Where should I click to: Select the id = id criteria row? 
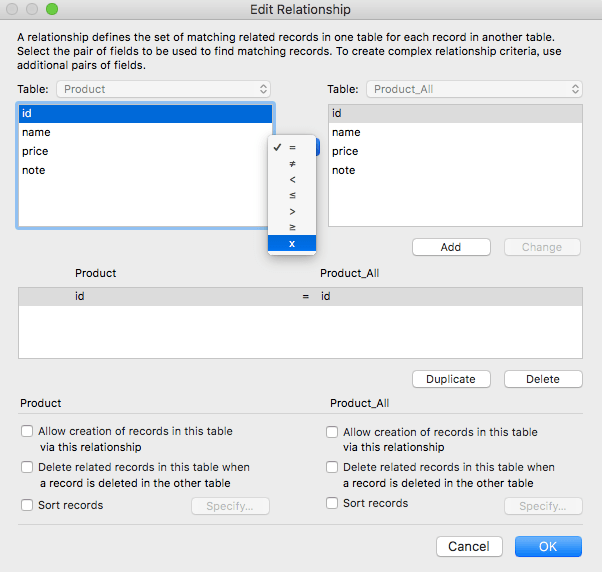point(300,297)
